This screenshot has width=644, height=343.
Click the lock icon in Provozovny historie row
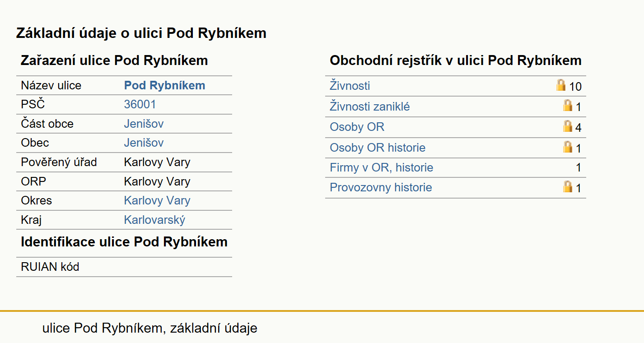coord(568,186)
